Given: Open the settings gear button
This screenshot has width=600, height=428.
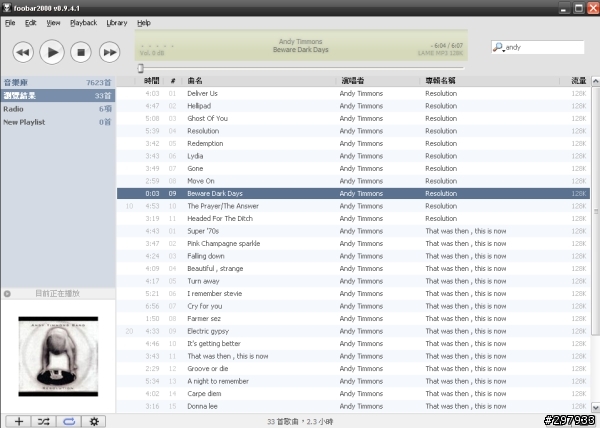Looking at the screenshot, I should point(94,421).
